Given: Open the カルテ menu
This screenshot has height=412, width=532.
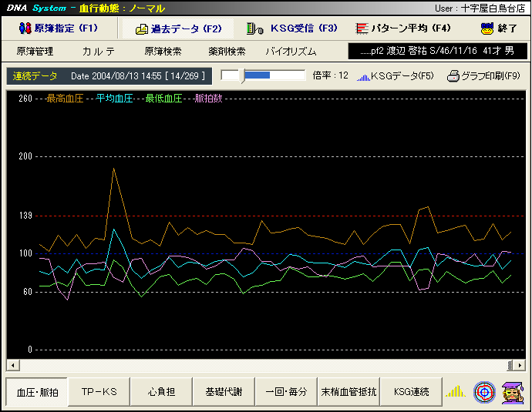Looking at the screenshot, I should click(99, 52).
